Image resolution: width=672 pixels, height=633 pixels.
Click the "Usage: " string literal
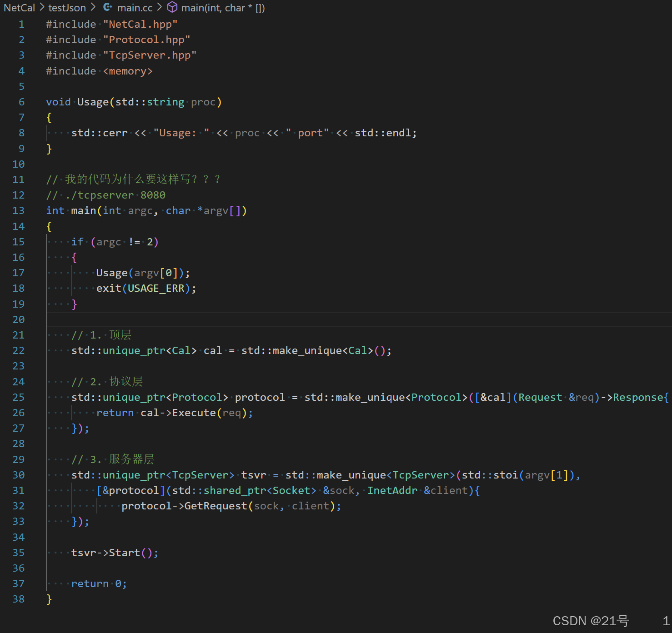(181, 133)
